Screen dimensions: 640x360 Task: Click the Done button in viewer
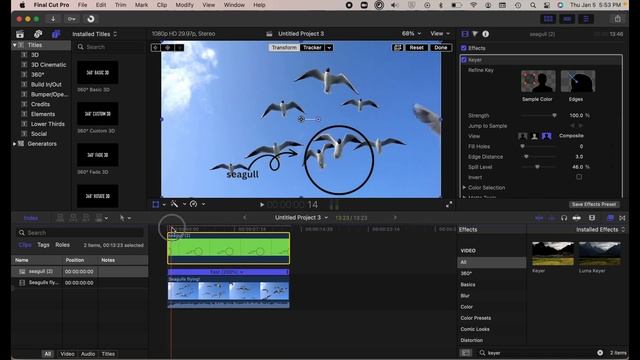(440, 48)
